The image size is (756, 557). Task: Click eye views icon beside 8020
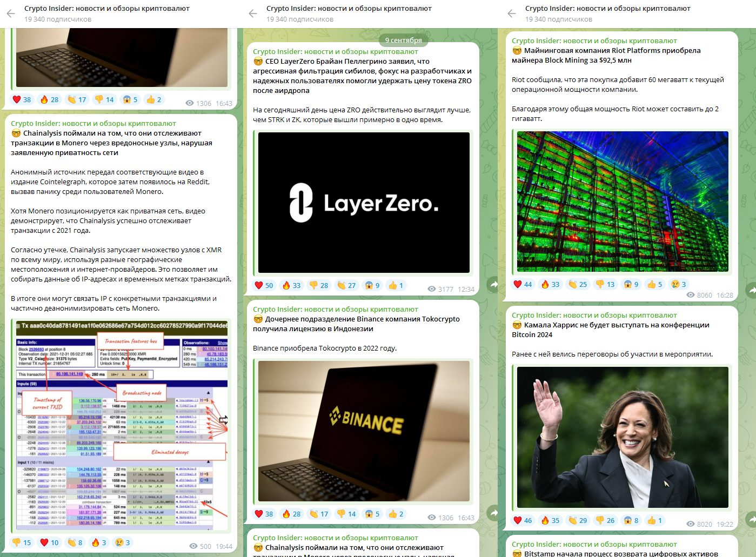[691, 524]
